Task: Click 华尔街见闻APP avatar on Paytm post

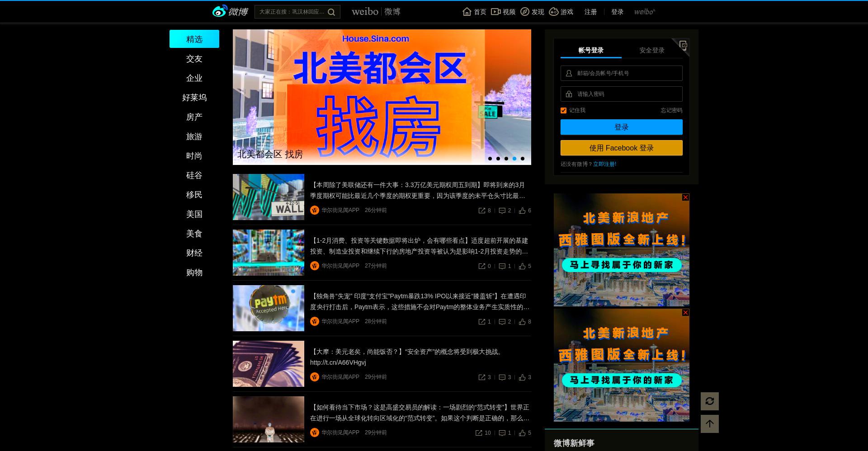Action: pyautogui.click(x=315, y=321)
